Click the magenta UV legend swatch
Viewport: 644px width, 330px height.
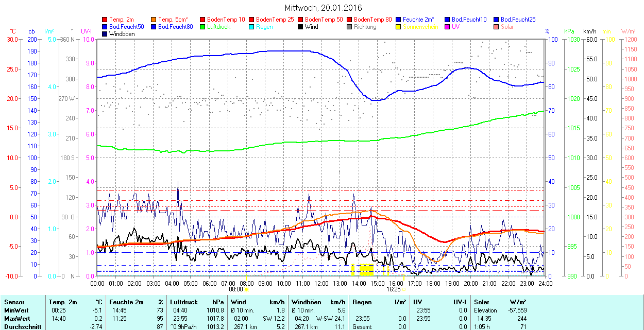(447, 27)
